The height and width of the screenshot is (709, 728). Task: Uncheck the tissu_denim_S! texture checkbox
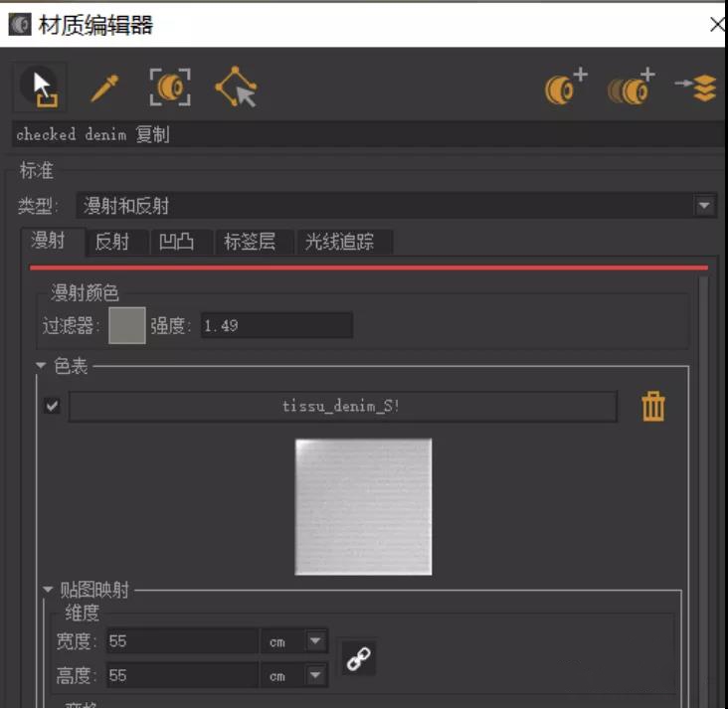(52, 407)
